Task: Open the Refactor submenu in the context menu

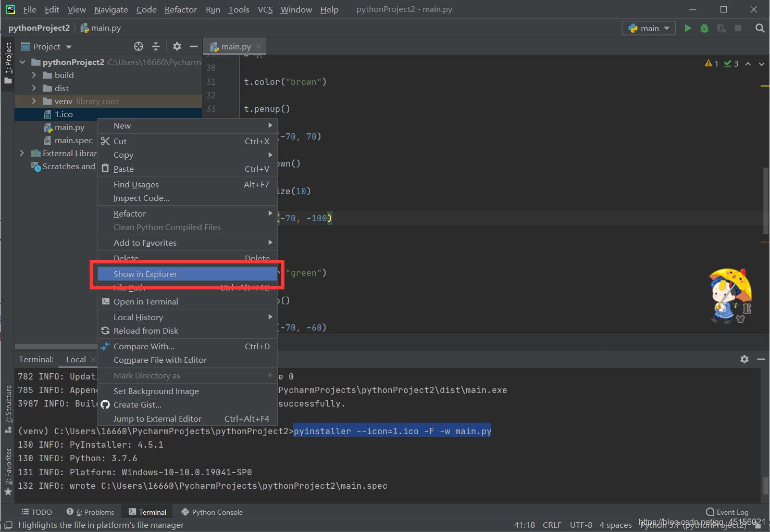Action: point(188,213)
